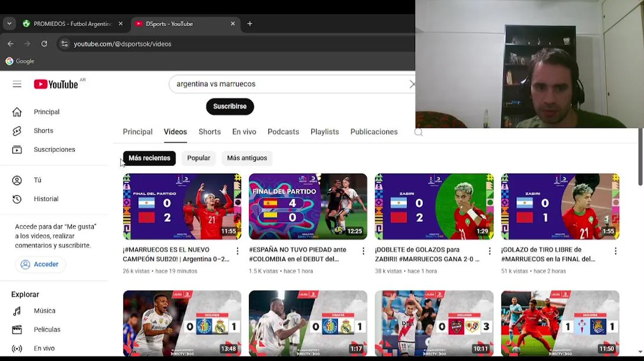Open title '¡DOBLETE de GOLAZOS para ZABIRI'

[427, 254]
